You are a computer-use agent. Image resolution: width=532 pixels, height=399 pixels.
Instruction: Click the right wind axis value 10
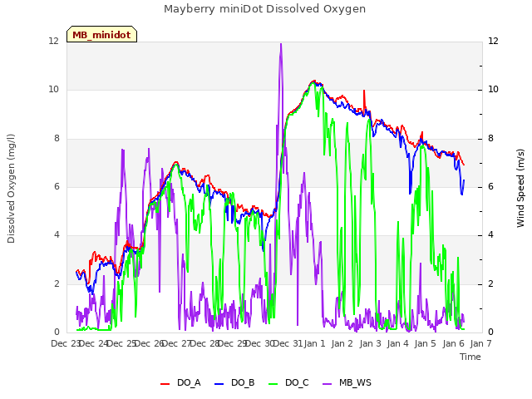click(493, 90)
